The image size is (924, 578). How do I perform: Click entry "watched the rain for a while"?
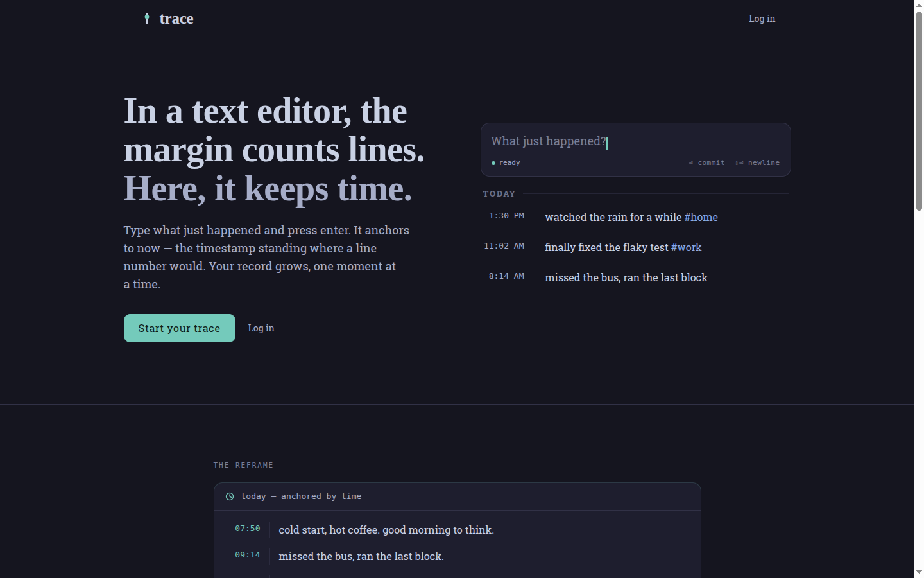click(613, 217)
